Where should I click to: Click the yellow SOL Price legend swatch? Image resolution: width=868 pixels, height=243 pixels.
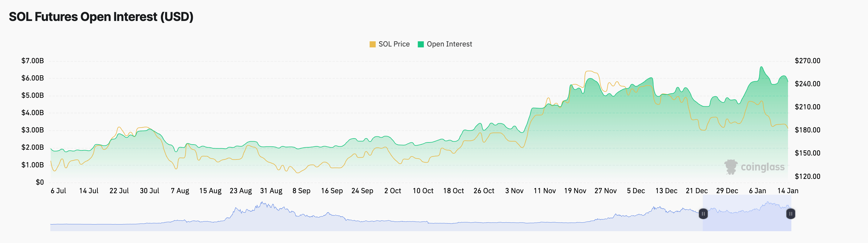click(372, 44)
